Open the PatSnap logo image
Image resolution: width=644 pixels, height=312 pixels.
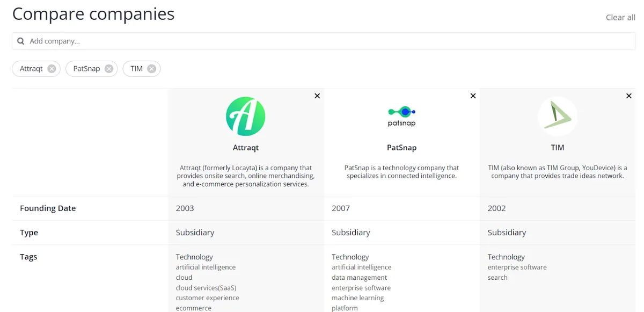pos(402,116)
